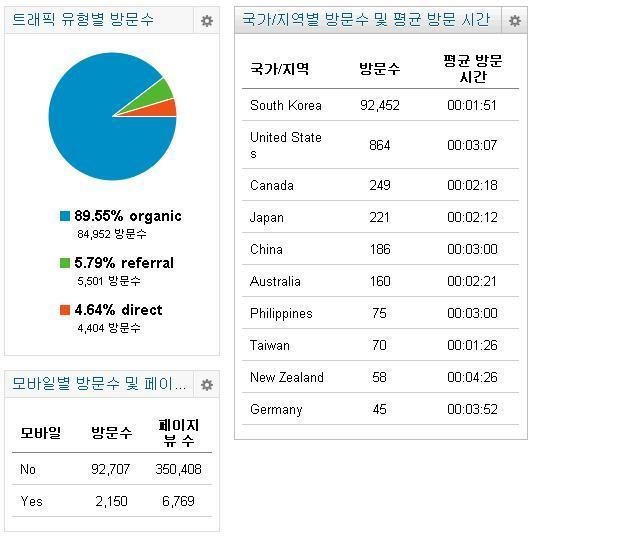Select the South Korea row label
The height and width of the screenshot is (542, 625).
pos(286,105)
